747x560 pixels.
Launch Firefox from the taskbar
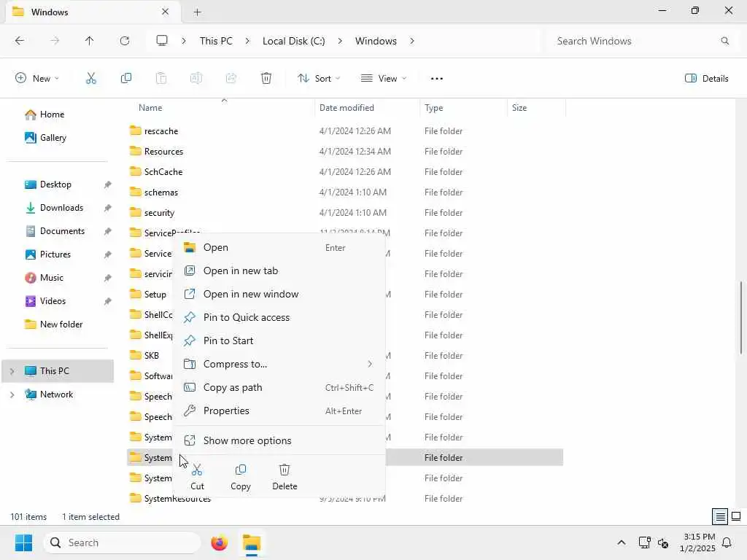click(219, 542)
